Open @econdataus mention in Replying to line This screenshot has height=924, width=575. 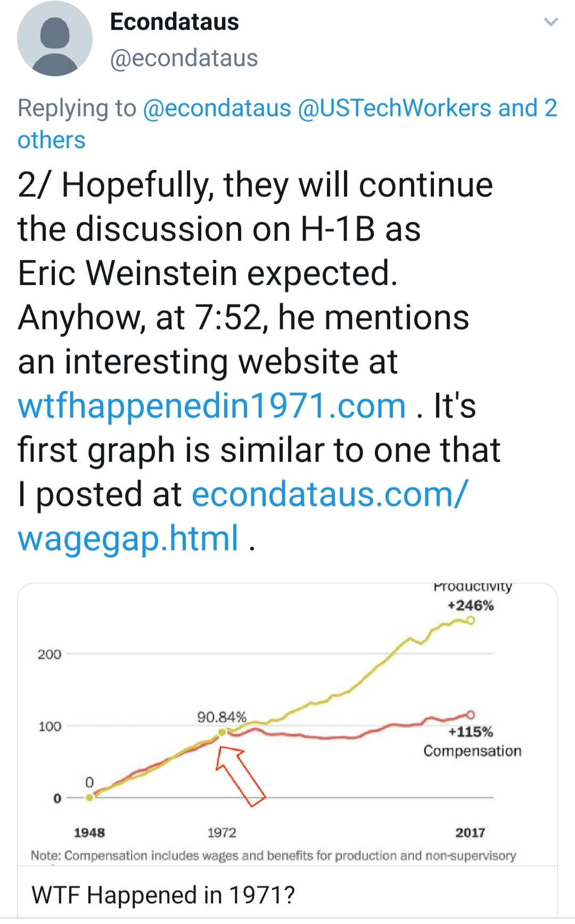217,108
